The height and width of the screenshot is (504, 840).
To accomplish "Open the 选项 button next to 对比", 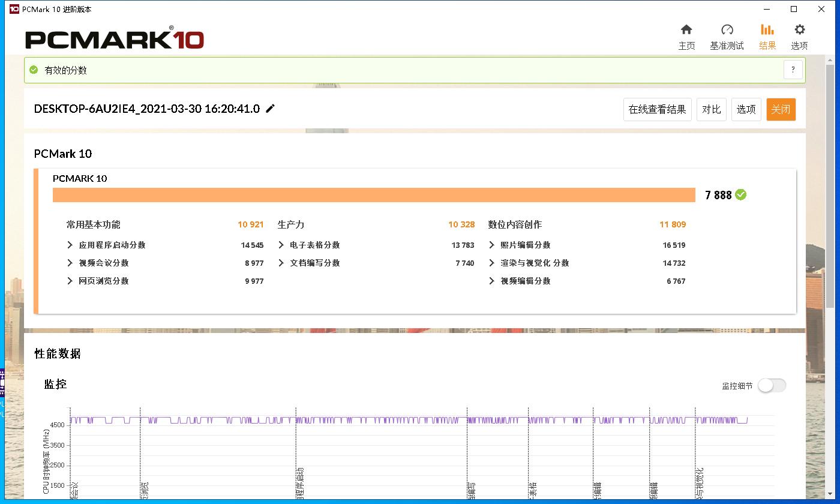I will coord(746,109).
